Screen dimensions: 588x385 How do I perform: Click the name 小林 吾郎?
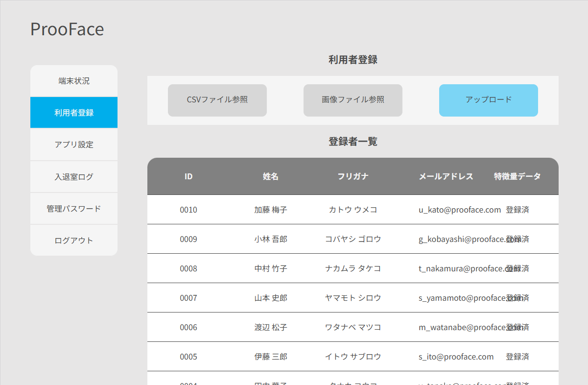coord(271,239)
